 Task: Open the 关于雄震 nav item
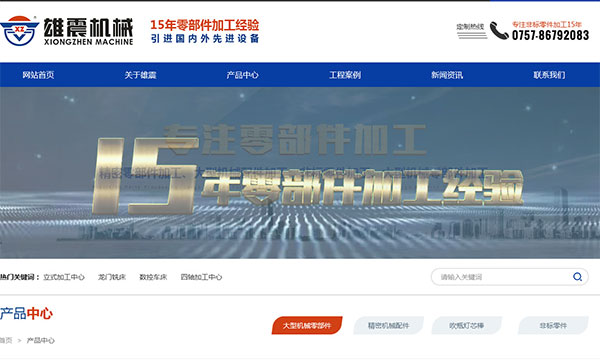[x=140, y=75]
